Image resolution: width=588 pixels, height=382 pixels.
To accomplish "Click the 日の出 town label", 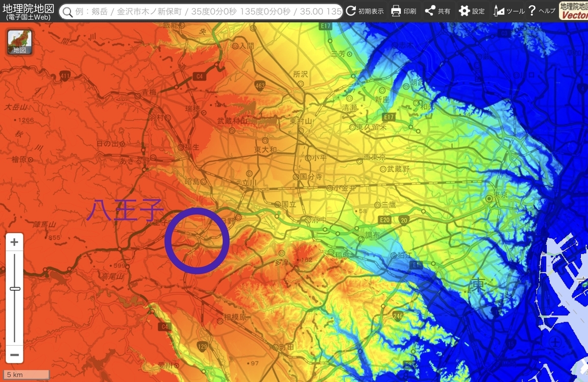I will pyautogui.click(x=107, y=143).
